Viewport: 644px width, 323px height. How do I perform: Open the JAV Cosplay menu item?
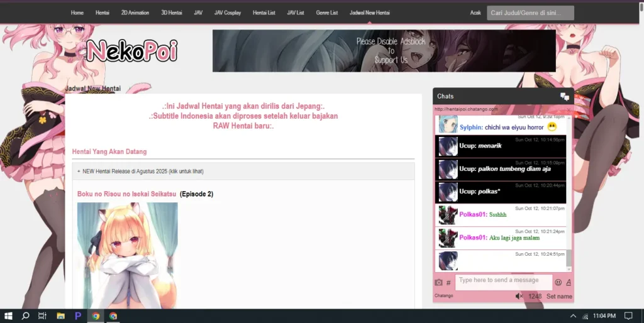(x=228, y=13)
